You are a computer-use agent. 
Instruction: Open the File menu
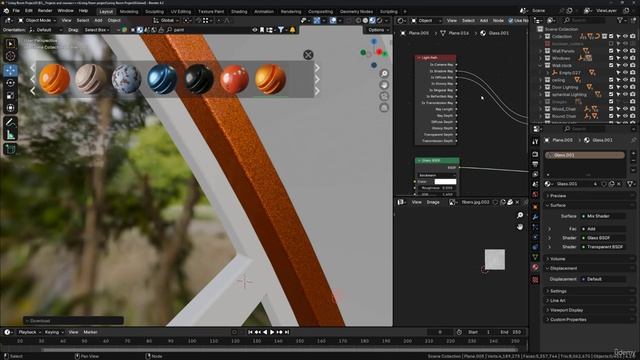(16, 11)
